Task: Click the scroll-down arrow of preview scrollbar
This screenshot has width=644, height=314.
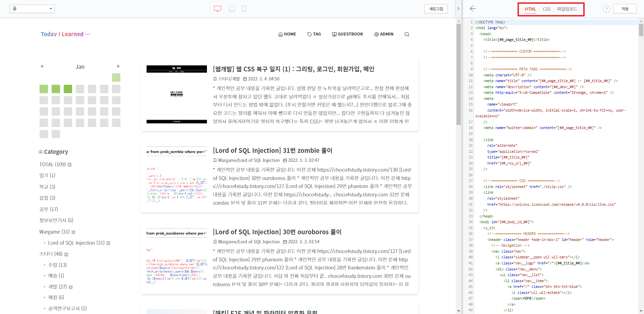Action: 459,311
